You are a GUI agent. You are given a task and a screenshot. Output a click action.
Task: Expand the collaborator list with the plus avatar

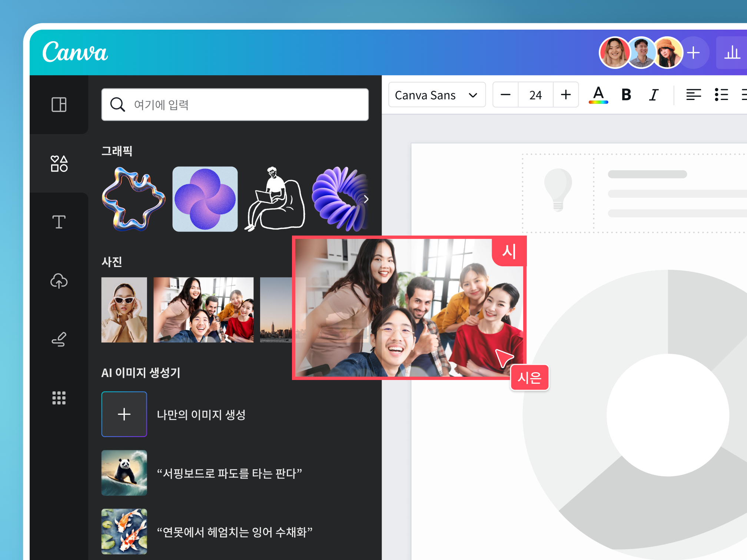tap(694, 53)
